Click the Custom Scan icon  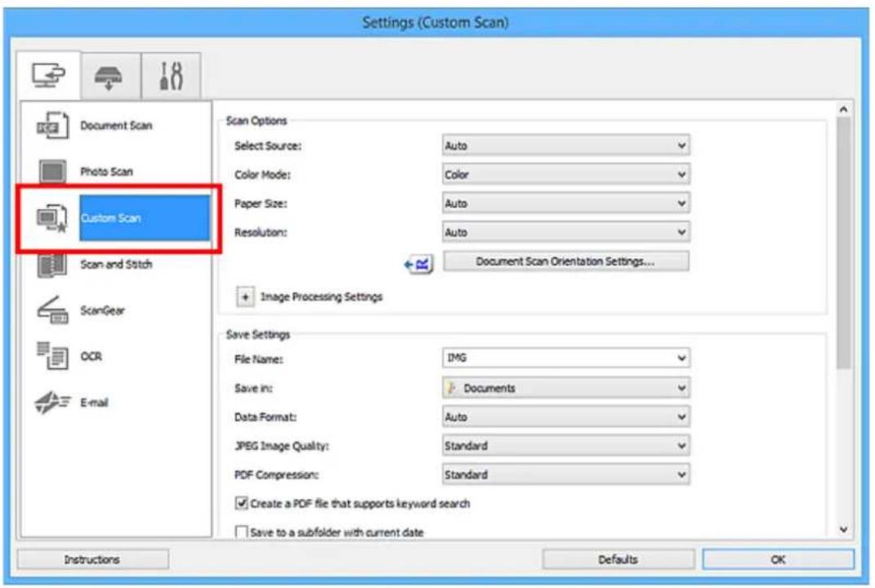(x=52, y=218)
